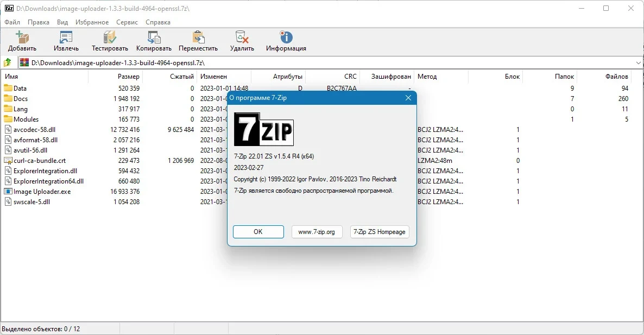Open the Сервис menu
644x335 pixels.
pyautogui.click(x=127, y=22)
